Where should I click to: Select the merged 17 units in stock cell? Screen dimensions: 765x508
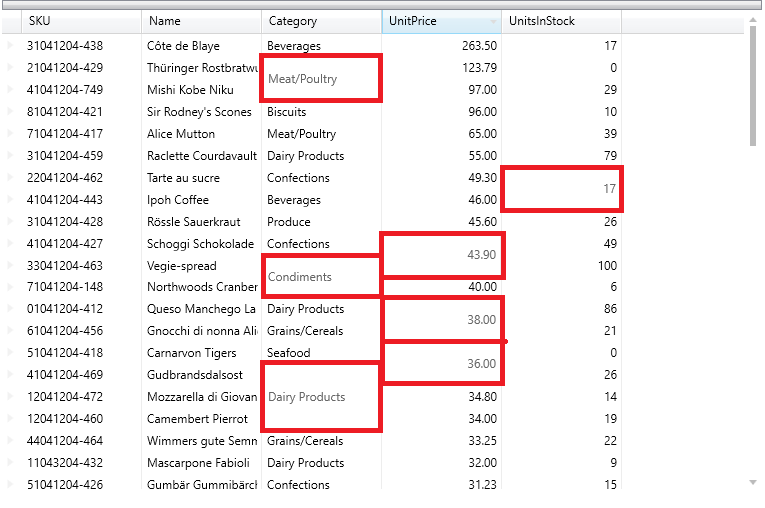(x=562, y=188)
